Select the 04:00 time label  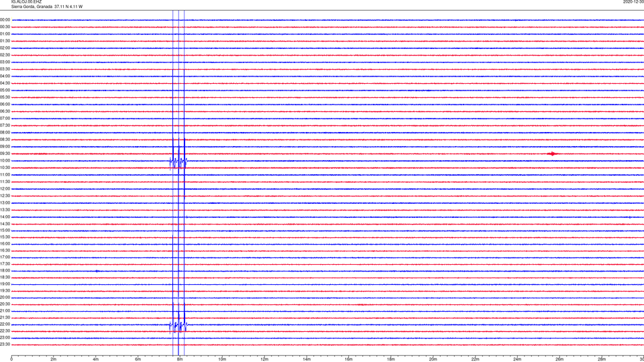(5, 76)
